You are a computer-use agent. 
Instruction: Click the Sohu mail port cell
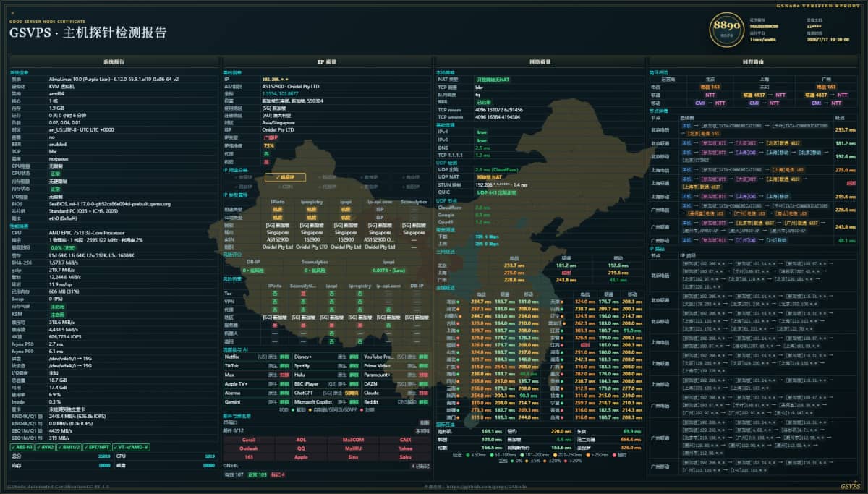(405, 457)
